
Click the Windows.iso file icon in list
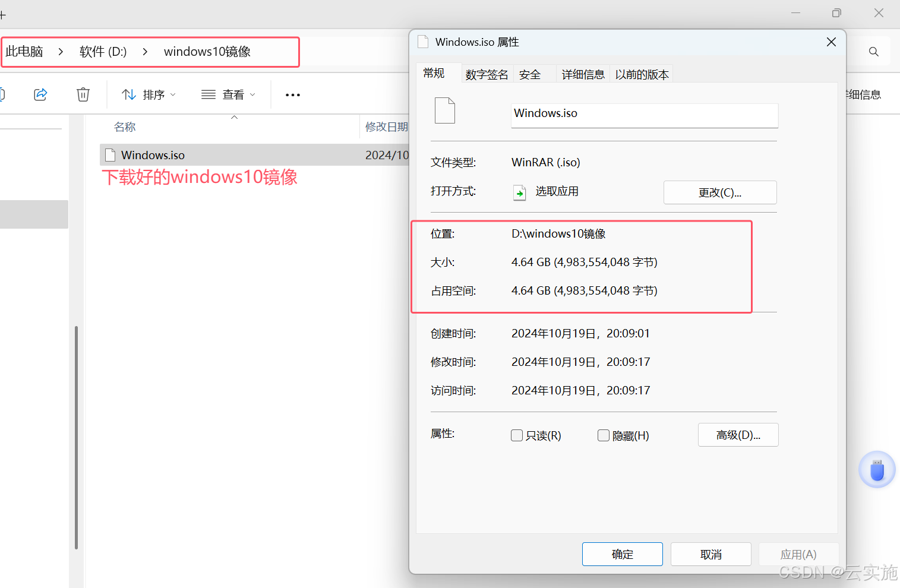[110, 155]
